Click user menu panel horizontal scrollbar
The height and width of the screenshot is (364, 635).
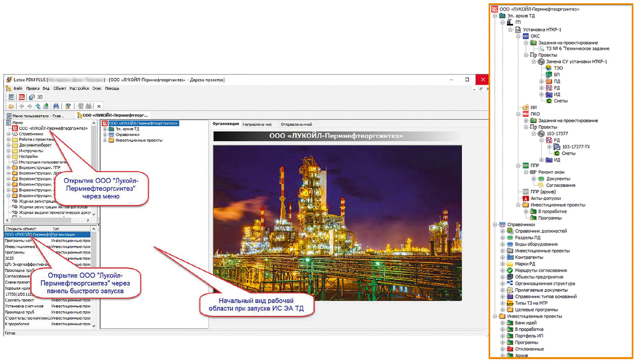tap(48, 220)
